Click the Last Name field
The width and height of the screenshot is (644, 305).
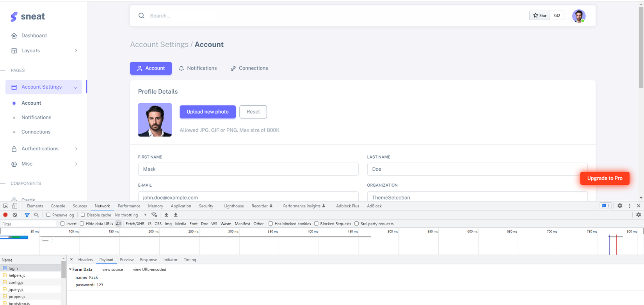click(477, 169)
